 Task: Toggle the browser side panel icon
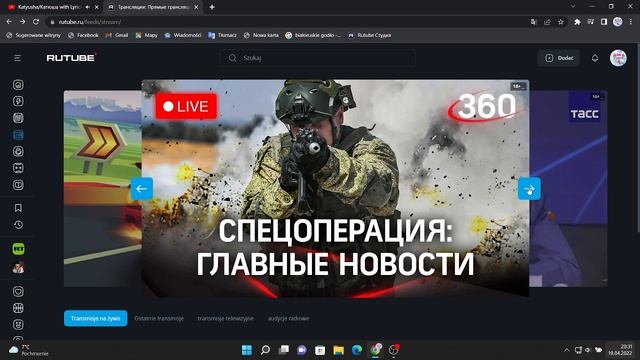tap(604, 22)
